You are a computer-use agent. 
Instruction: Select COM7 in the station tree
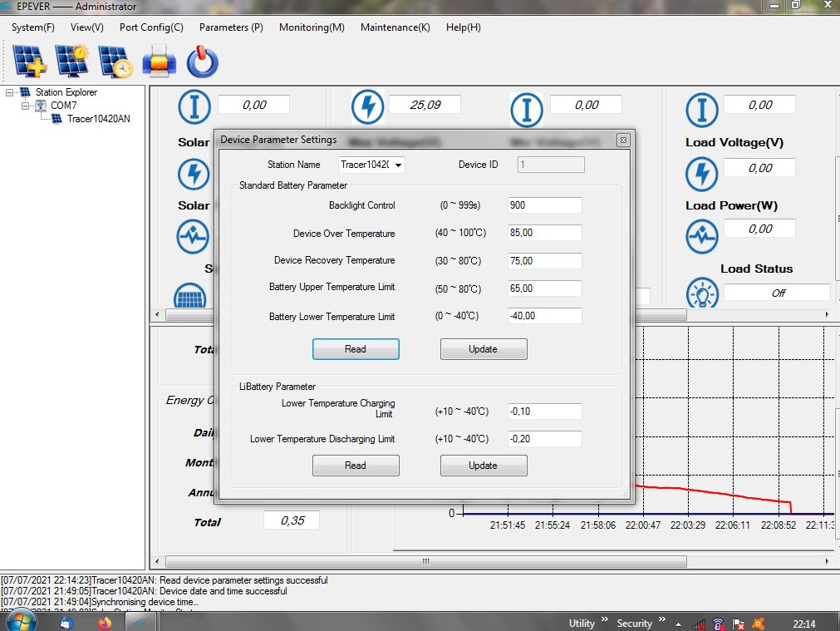pyautogui.click(x=64, y=106)
